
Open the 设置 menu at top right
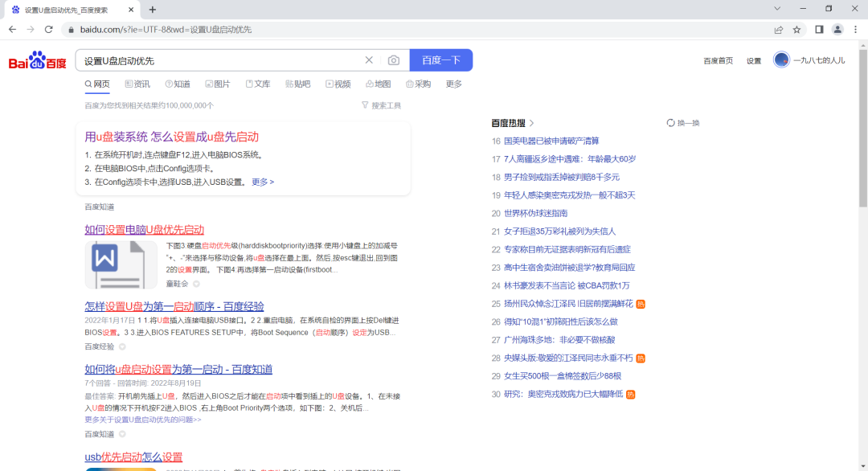point(753,61)
